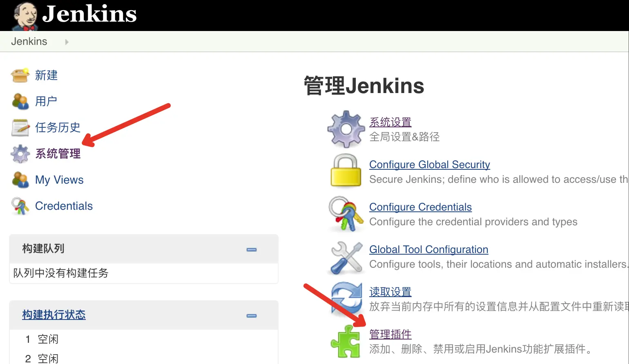Image resolution: width=629 pixels, height=364 pixels.
Task: Click the Jenkins butler logo icon
Action: pyautogui.click(x=25, y=16)
